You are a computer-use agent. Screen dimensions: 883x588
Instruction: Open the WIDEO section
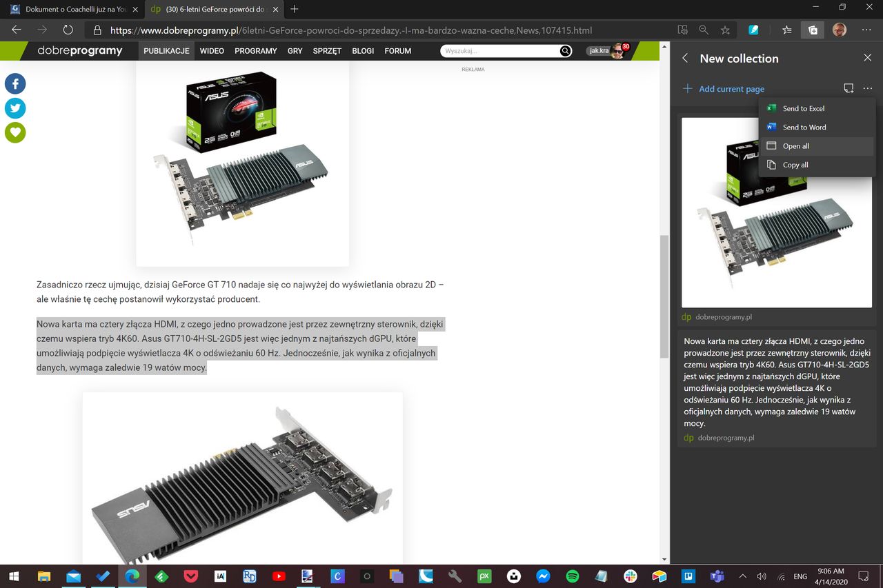(x=212, y=51)
